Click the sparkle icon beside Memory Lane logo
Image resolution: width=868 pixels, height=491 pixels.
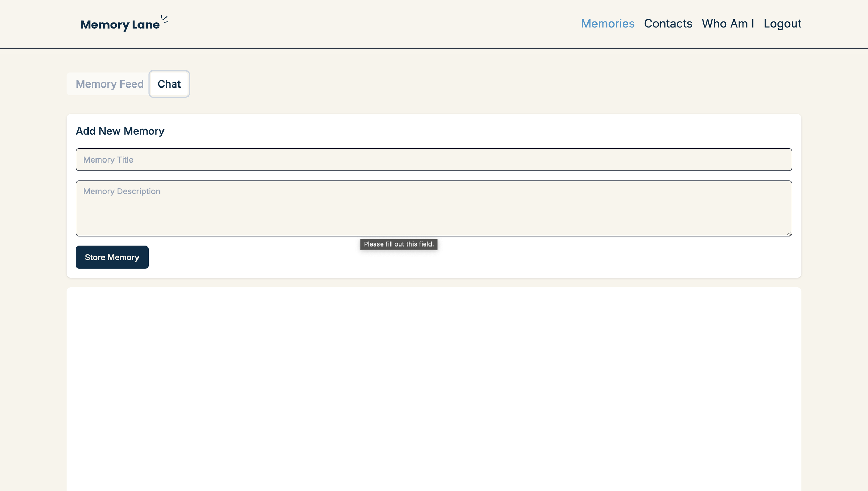click(165, 19)
